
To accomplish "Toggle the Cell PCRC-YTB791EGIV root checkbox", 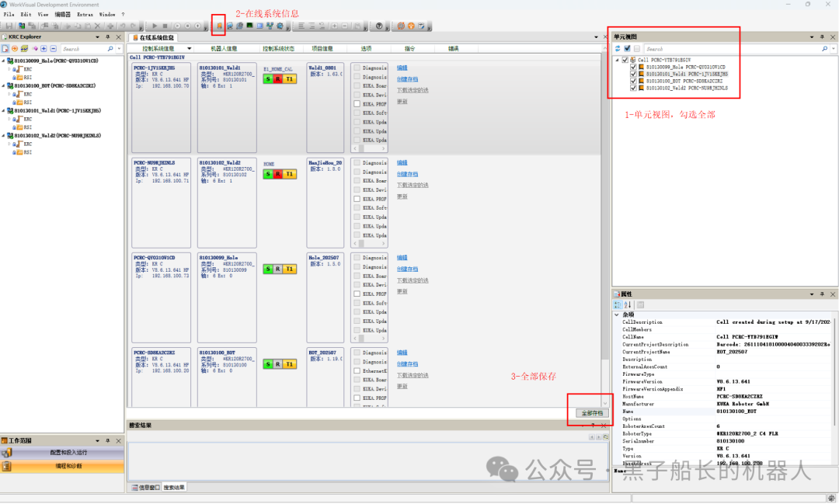I will [x=625, y=60].
